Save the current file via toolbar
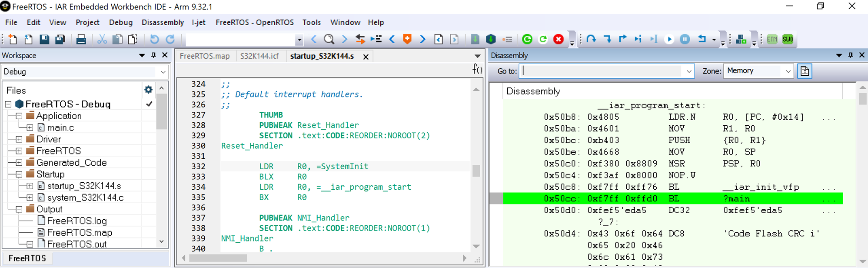This screenshot has width=868, height=268. [x=44, y=39]
